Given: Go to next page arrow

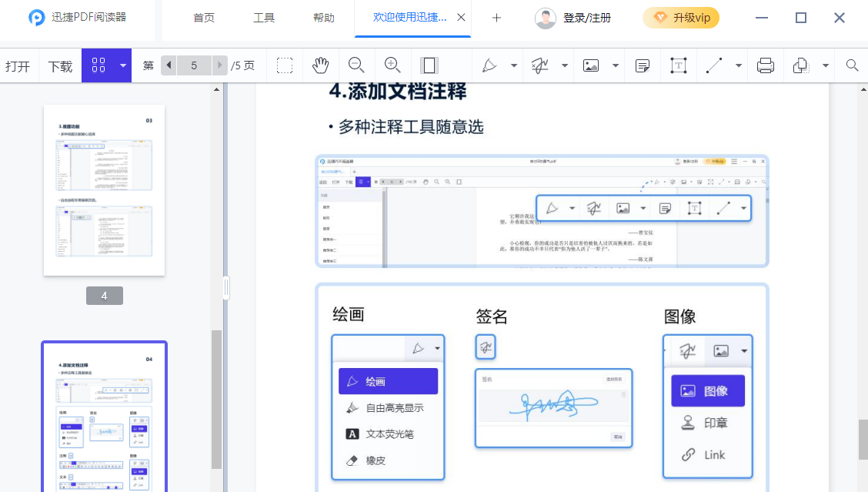Looking at the screenshot, I should (x=220, y=65).
